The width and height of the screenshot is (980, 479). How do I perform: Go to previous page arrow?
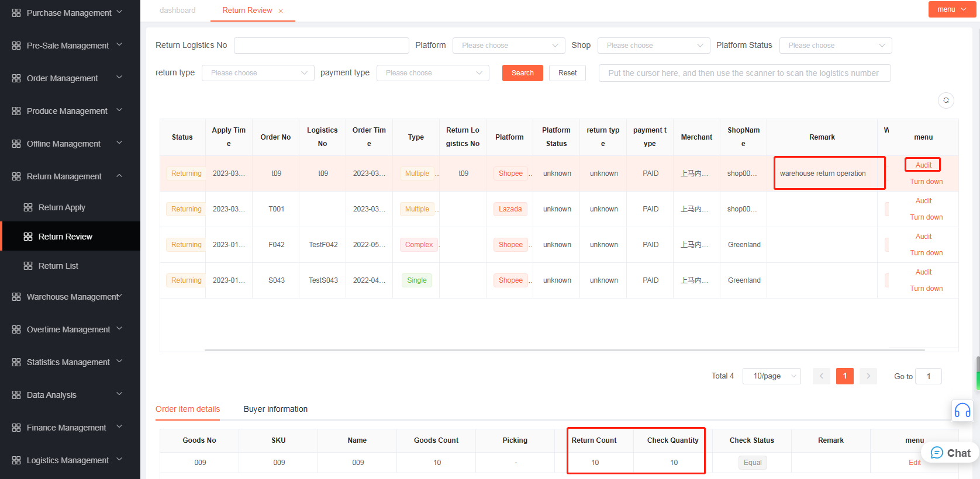pos(822,376)
